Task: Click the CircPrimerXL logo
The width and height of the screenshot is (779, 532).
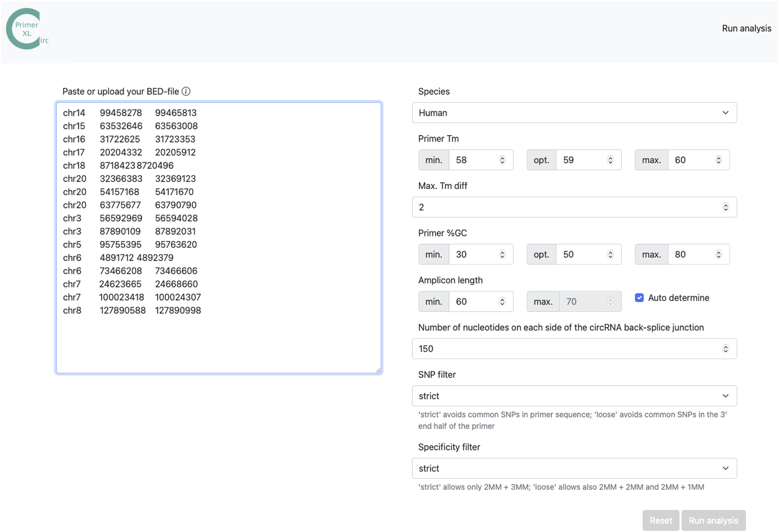Action: coord(27,29)
